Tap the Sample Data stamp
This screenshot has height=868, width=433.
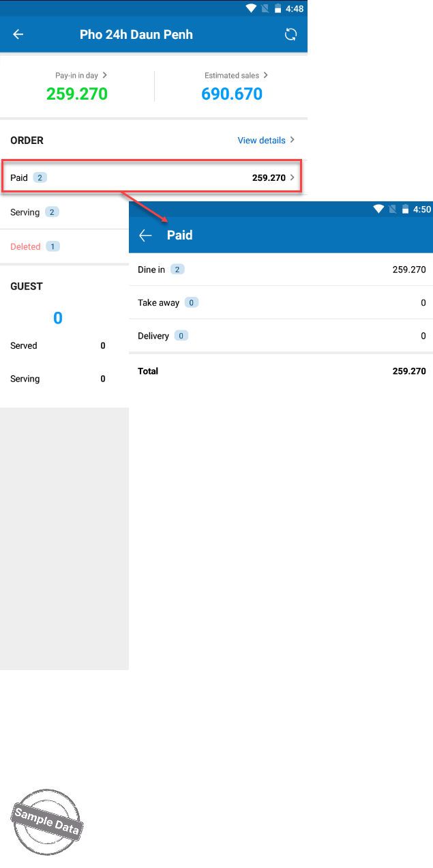pyautogui.click(x=48, y=822)
